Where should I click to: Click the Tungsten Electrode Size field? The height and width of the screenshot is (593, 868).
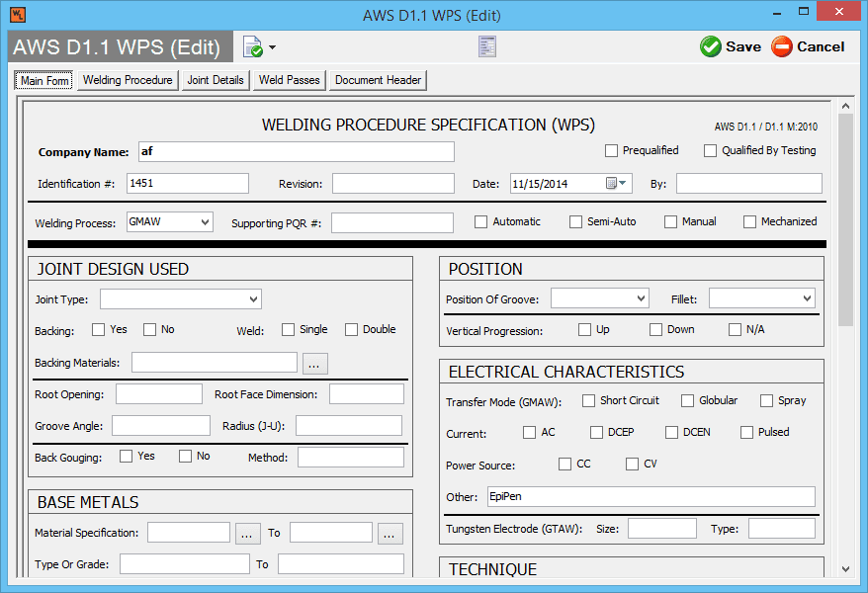click(662, 529)
